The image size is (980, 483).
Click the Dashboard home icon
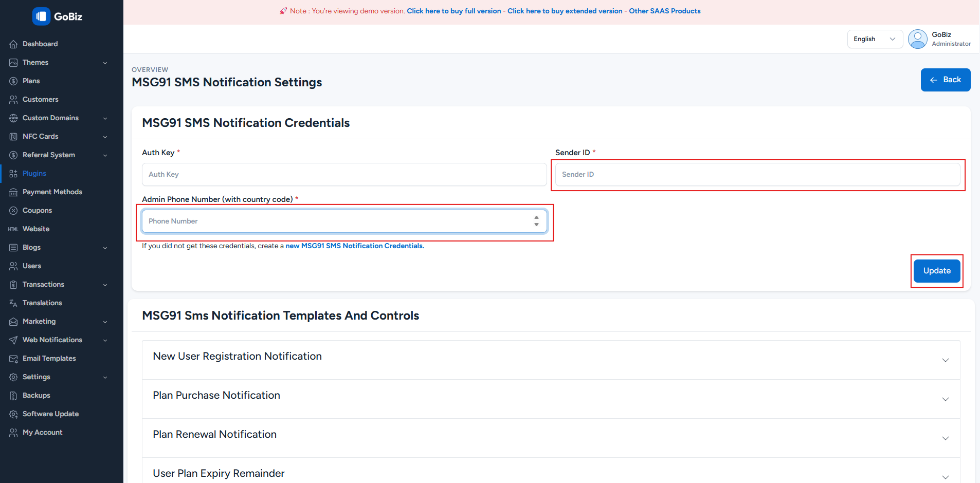pyautogui.click(x=13, y=44)
